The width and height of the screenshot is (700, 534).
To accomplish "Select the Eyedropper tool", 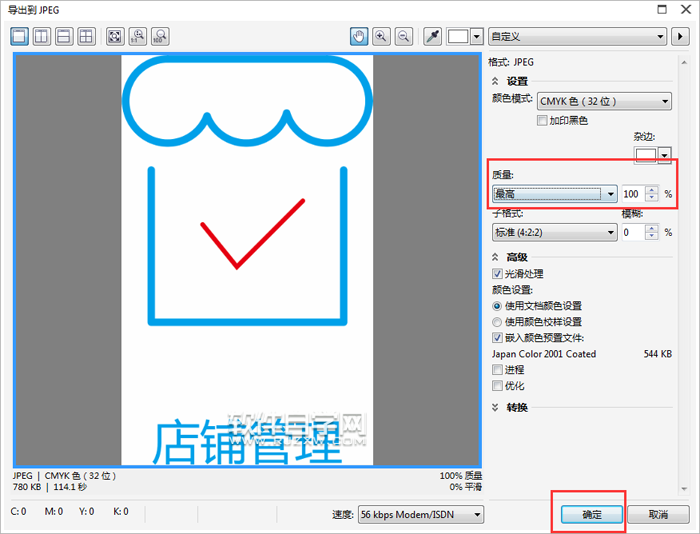I will [433, 36].
